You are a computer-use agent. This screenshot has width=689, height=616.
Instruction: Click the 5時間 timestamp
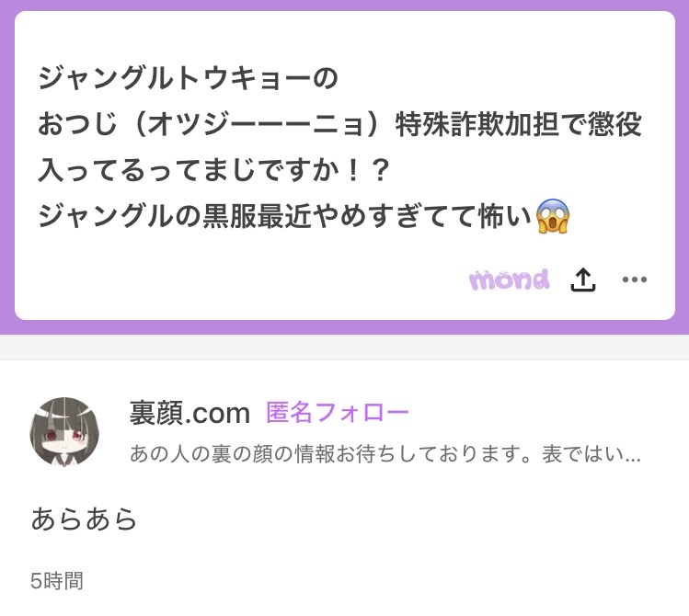57,580
